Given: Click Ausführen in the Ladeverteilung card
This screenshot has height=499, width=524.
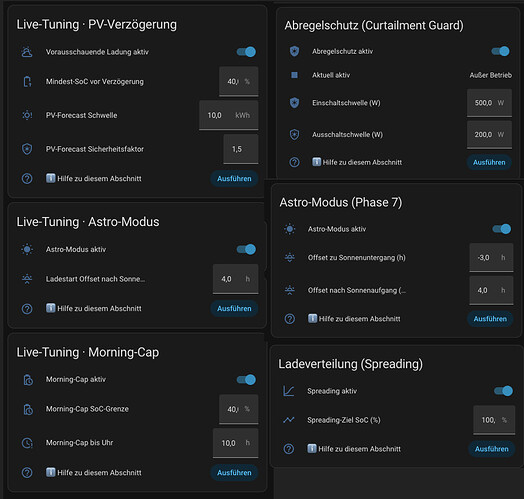Looking at the screenshot, I should [492, 449].
